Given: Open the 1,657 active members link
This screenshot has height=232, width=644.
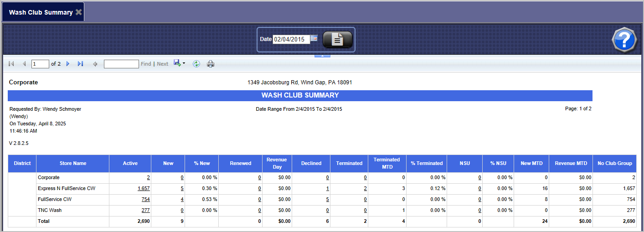Looking at the screenshot, I should point(144,188).
